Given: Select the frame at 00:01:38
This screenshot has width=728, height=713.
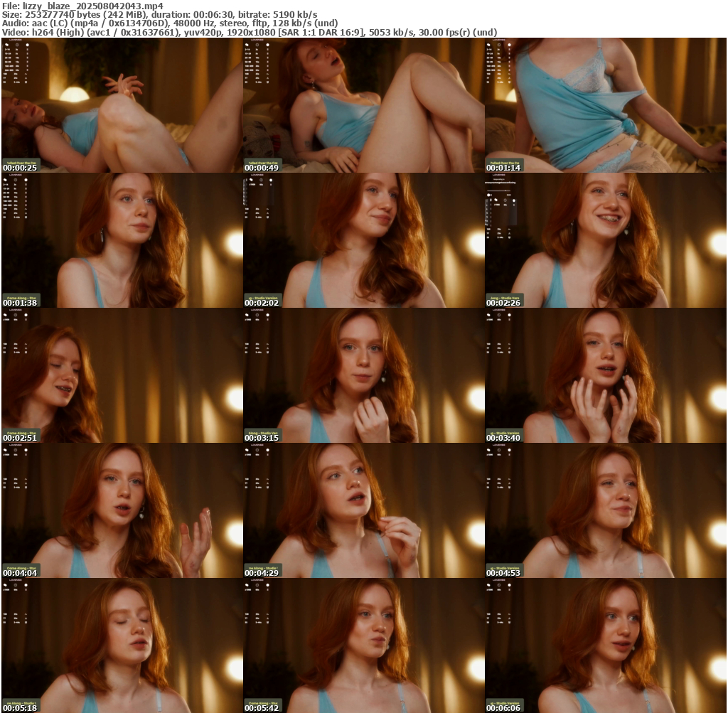Looking at the screenshot, I should [122, 240].
